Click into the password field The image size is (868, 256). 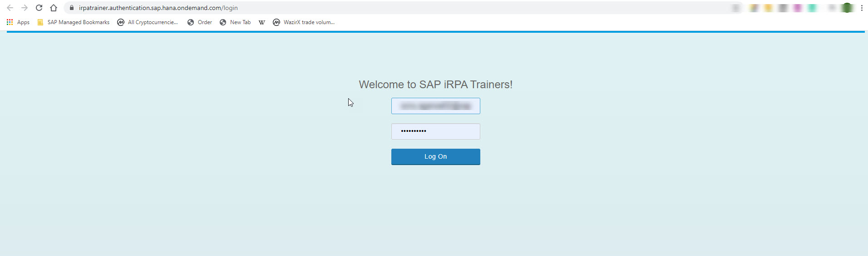(435, 131)
